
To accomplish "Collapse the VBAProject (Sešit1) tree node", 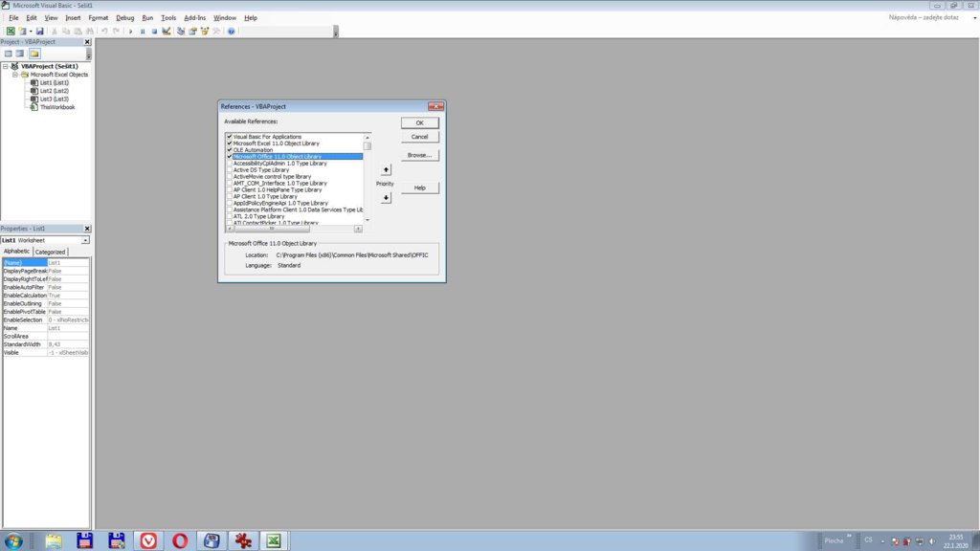I will click(5, 66).
